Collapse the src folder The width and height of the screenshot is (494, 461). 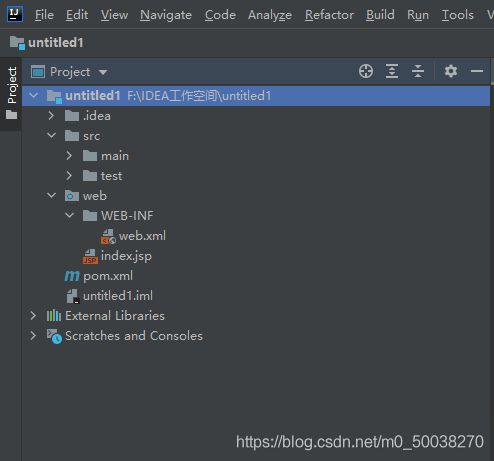point(51,136)
